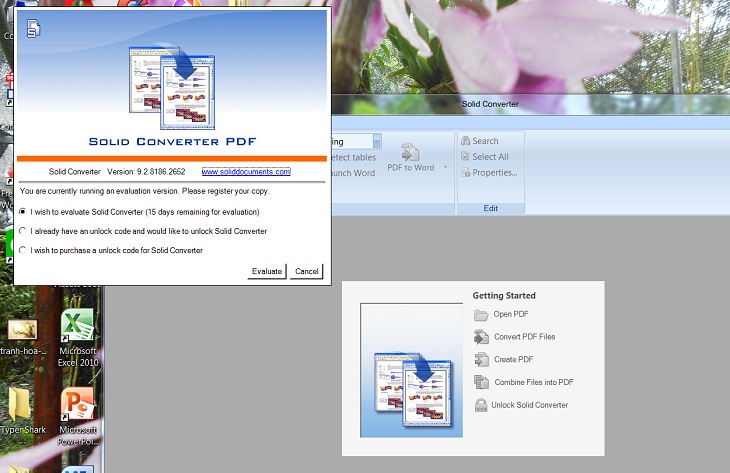Click 'Combine Files into PDF' text
Screen dimensions: 730x473
point(534,382)
